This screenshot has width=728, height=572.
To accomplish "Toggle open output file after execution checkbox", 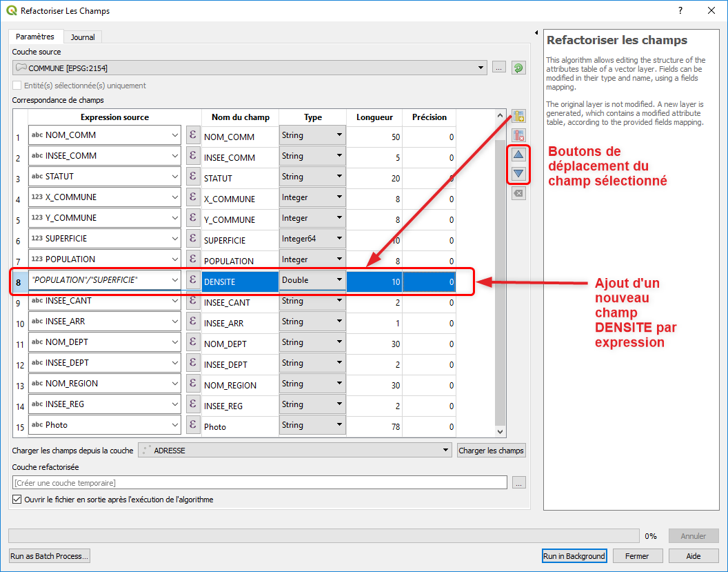I will (17, 500).
